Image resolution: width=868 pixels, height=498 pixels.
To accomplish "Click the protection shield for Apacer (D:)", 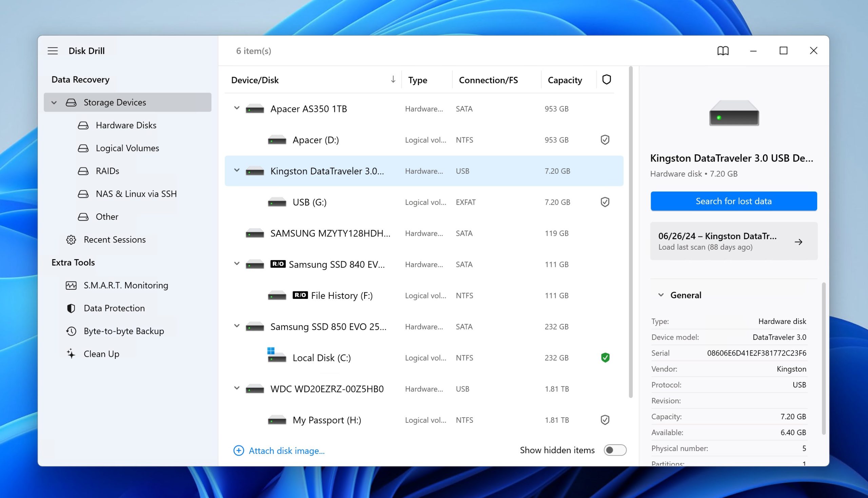I will [605, 139].
